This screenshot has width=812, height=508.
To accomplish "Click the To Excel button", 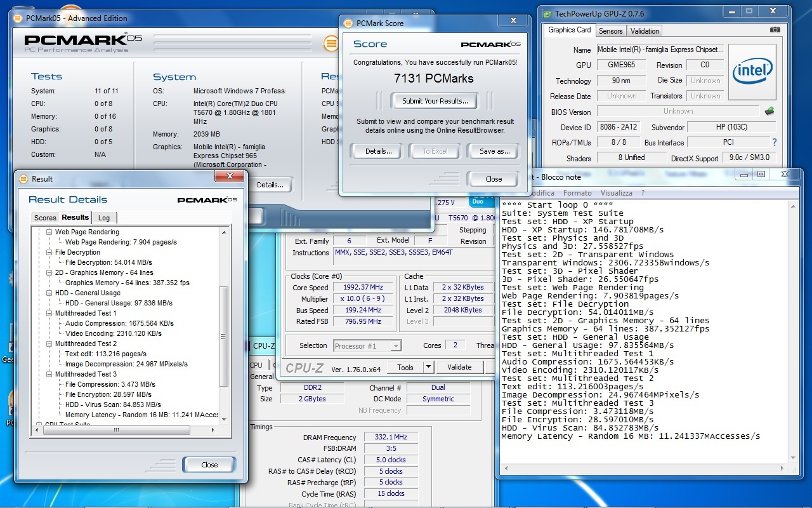I will click(435, 151).
